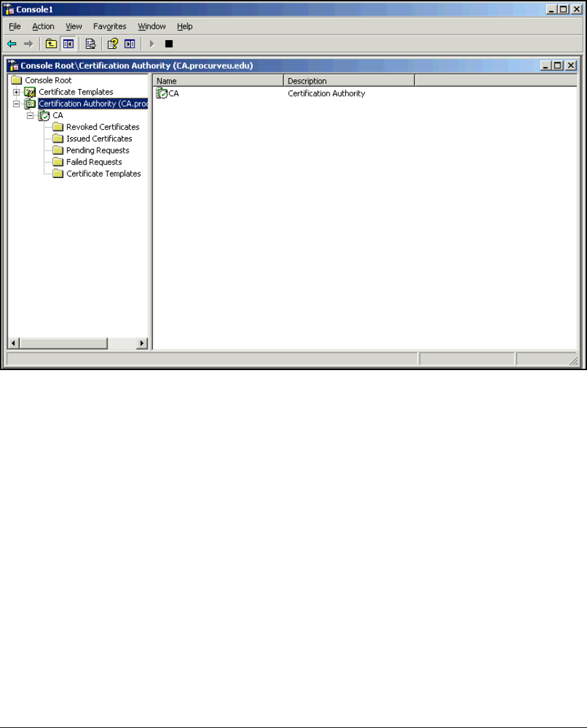This screenshot has height=728, width=587.
Task: Click the Forward arrow toolbar icon
Action: click(29, 44)
